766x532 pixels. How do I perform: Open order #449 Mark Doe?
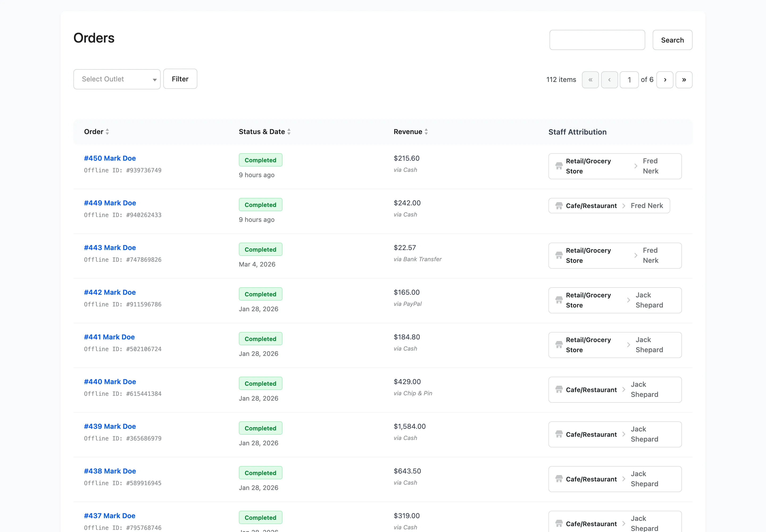click(110, 203)
